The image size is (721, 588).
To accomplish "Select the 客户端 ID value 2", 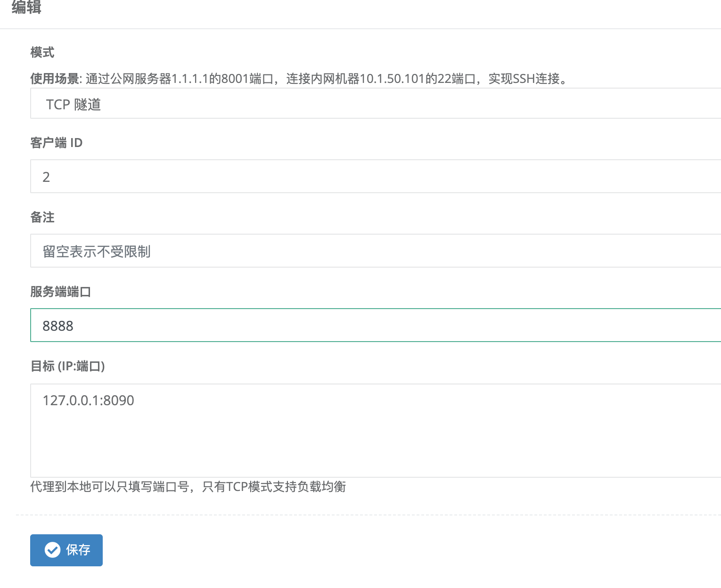I will pos(46,176).
